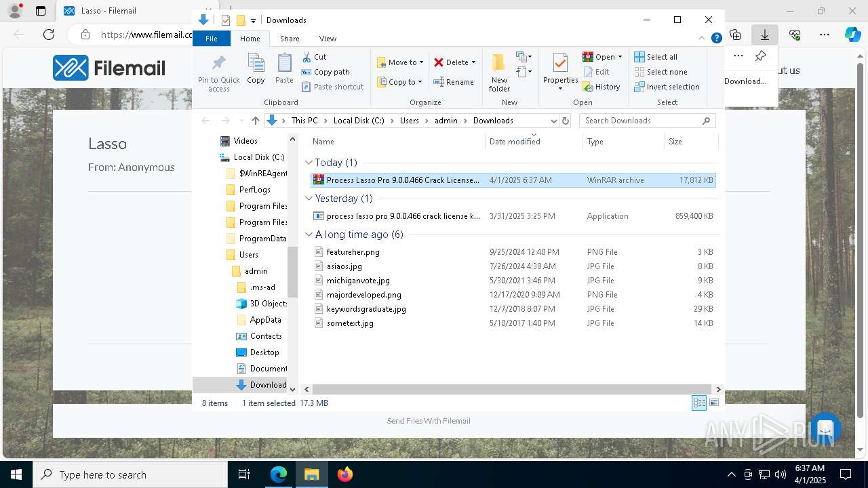This screenshot has width=868, height=488.
Task: Open Videos in the navigation tree
Action: 239,141
